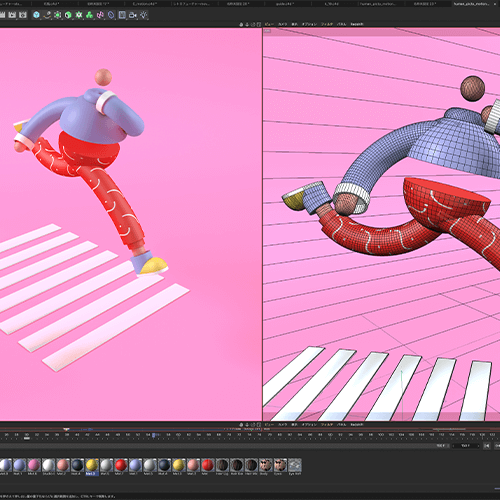
Task: Open the View menu of top viewport
Action: 269,24
